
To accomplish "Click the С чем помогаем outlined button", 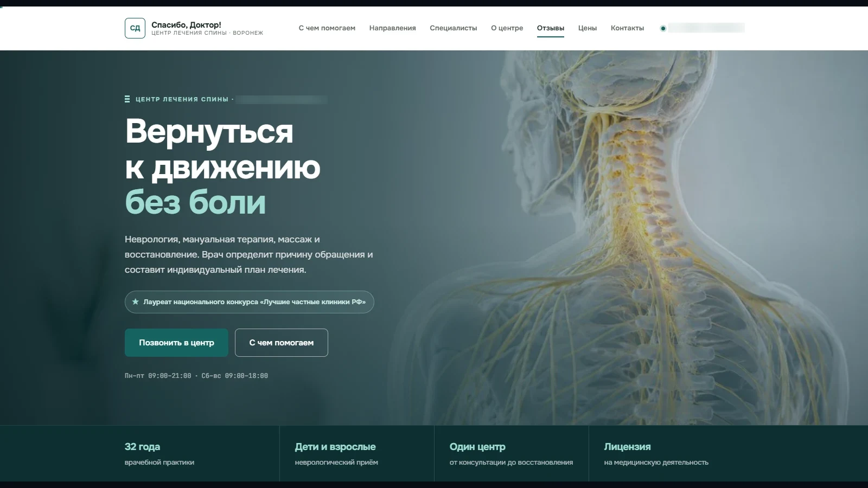I will [282, 343].
